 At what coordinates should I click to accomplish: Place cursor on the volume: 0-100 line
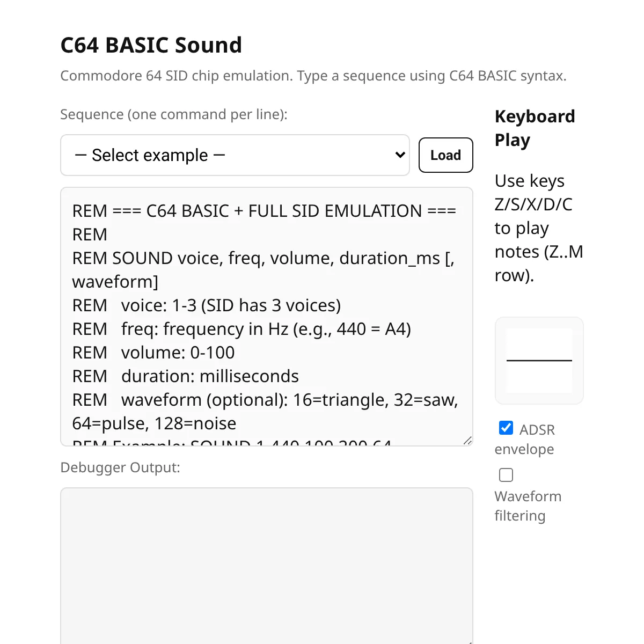[153, 353]
